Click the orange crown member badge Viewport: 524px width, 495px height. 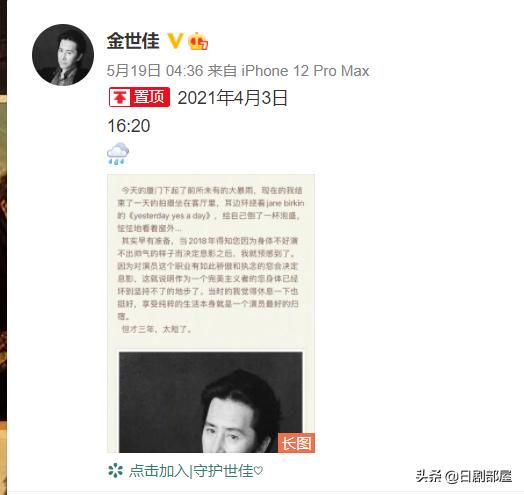coord(198,41)
